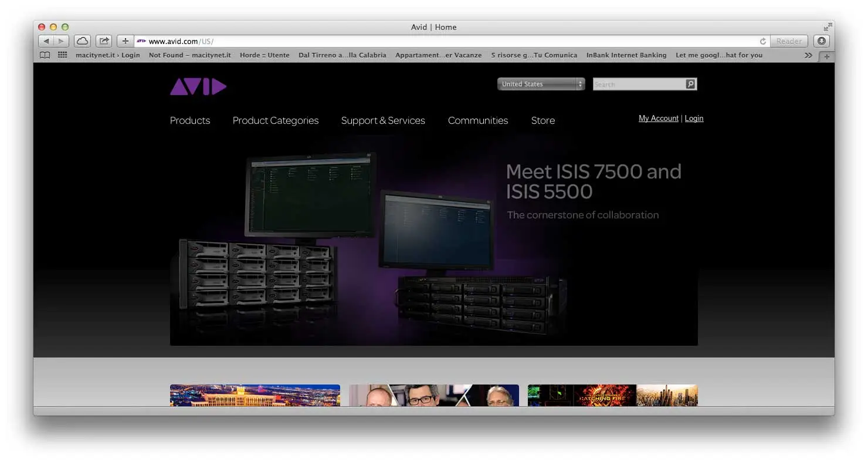Open the 5 risorse bookmark

pyautogui.click(x=534, y=55)
